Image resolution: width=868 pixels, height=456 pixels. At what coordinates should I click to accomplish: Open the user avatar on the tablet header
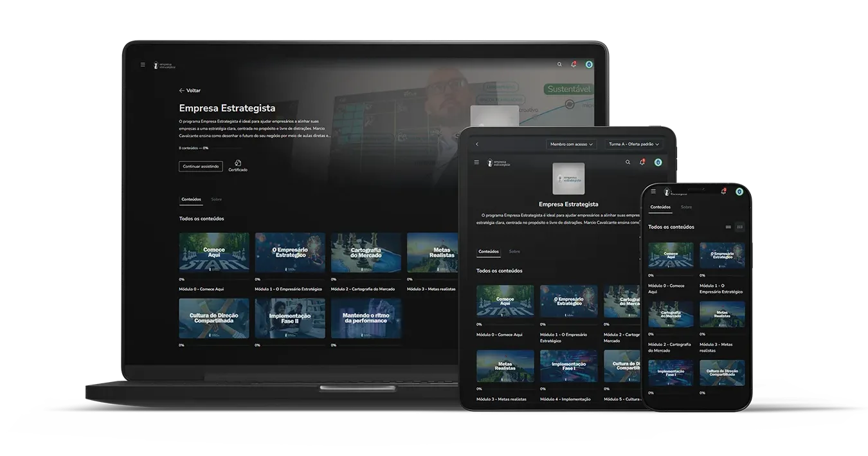tap(658, 162)
